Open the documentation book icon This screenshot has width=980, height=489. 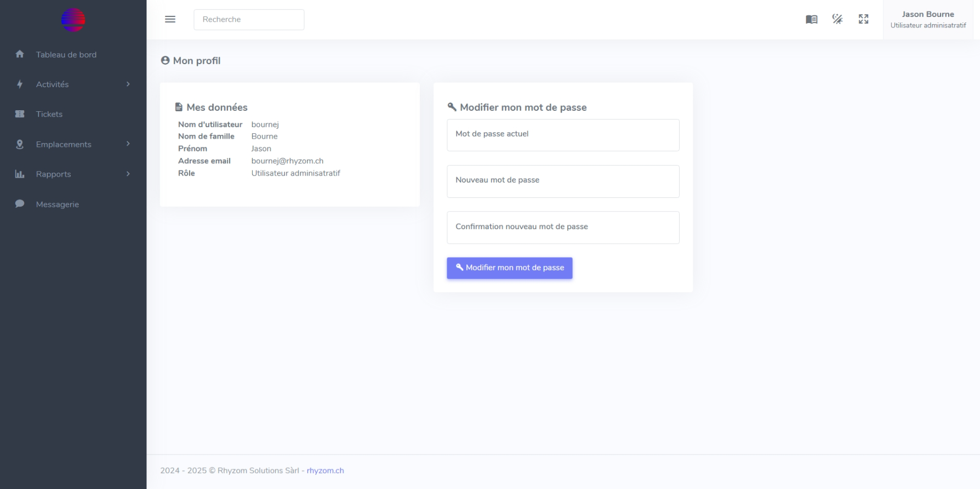point(811,19)
